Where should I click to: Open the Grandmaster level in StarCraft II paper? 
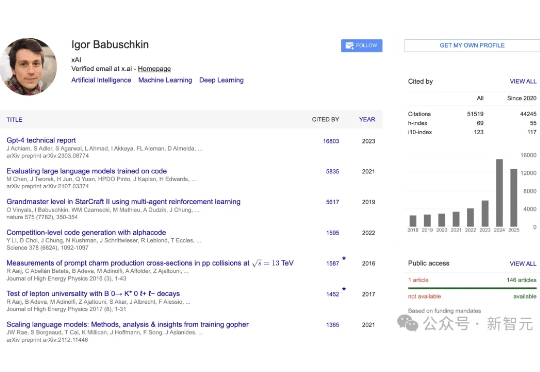click(123, 202)
